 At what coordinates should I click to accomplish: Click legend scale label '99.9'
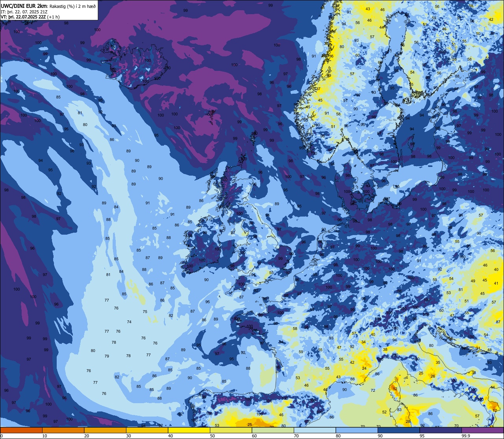[x=466, y=435]
